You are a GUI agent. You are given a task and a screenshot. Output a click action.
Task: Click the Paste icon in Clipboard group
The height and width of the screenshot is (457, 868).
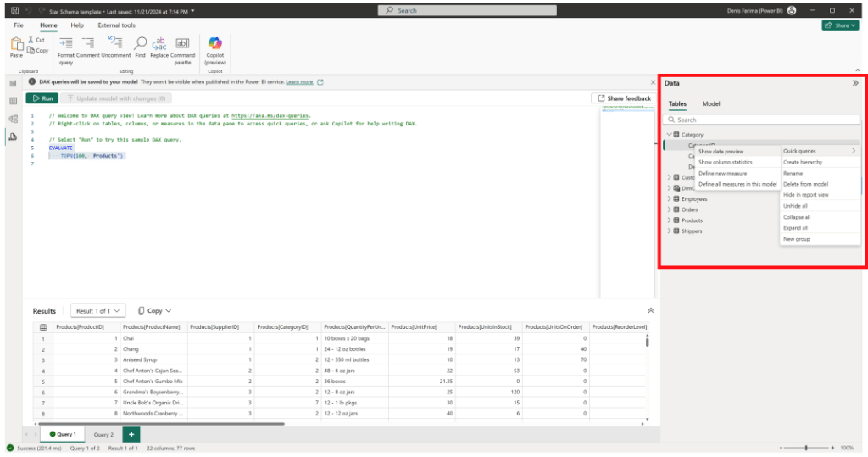[16, 43]
